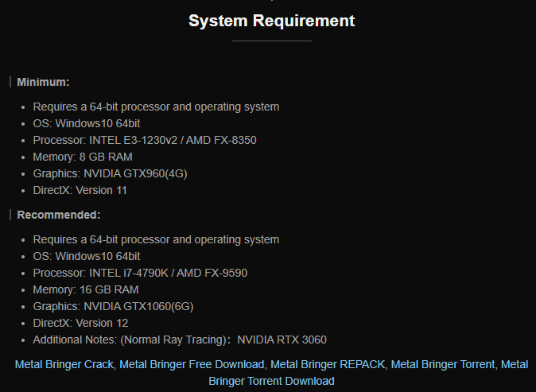Click the Windows10 64bit line under Recommended
This screenshot has width=536, height=392.
[x=87, y=256]
